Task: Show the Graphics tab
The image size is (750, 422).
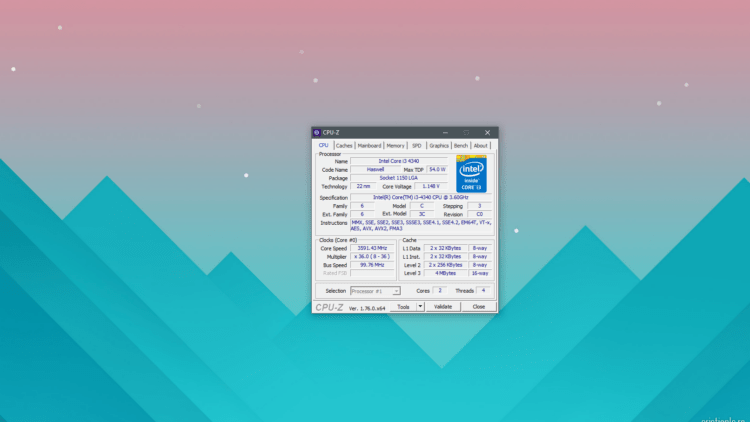Action: pyautogui.click(x=439, y=146)
